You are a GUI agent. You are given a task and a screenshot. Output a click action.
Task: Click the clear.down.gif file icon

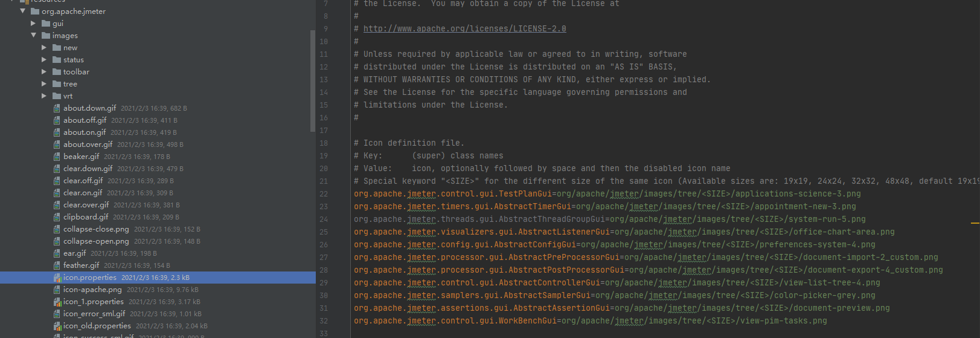pos(57,169)
